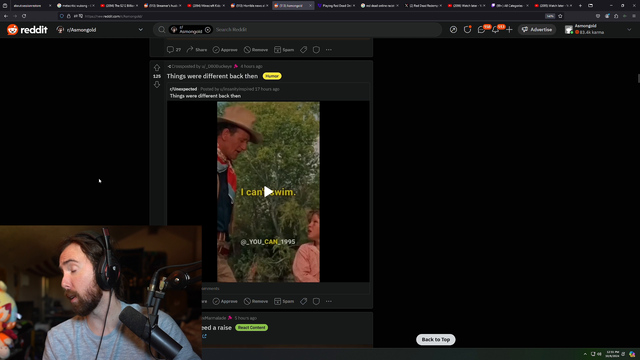640x360 pixels.
Task: Open the chat messages icon
Action: click(x=482, y=30)
